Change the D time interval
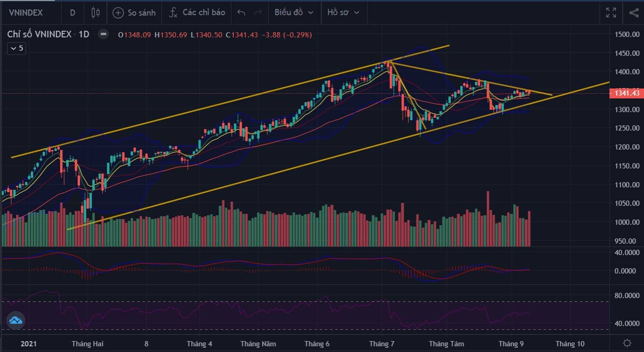644x352 pixels. 72,12
